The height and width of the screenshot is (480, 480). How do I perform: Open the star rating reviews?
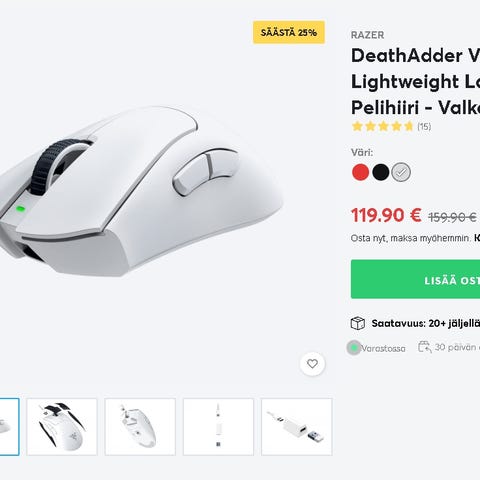pos(382,126)
